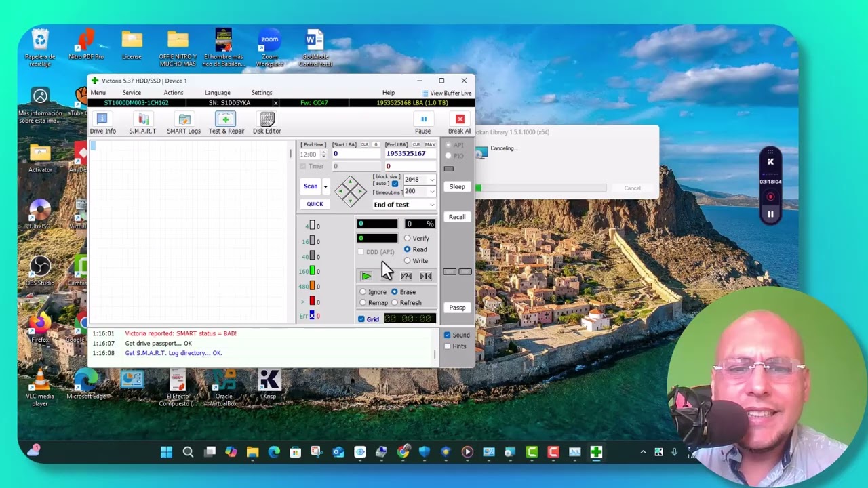Click the right arrow on the navigation diamond
This screenshot has width=868, height=488.
tap(360, 191)
